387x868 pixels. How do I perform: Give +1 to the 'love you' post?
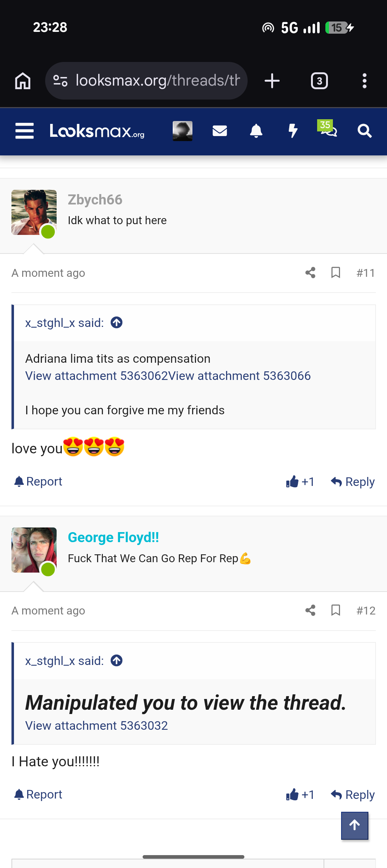pyautogui.click(x=300, y=482)
